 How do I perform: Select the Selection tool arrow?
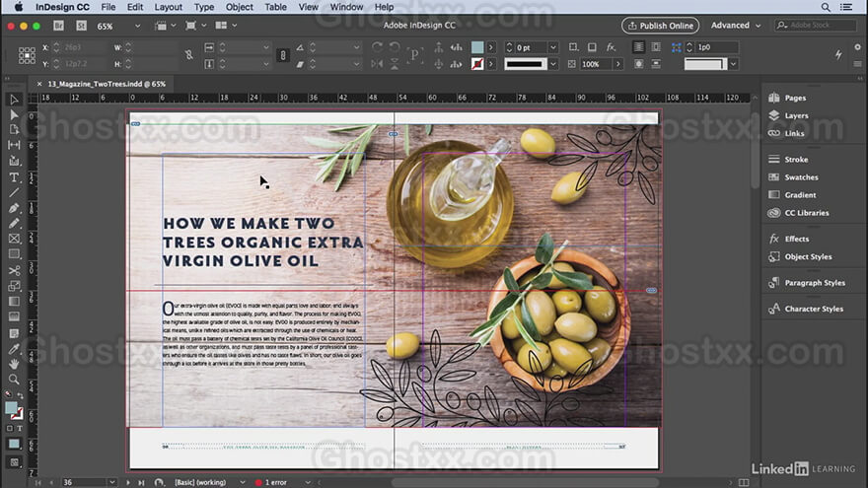point(14,100)
